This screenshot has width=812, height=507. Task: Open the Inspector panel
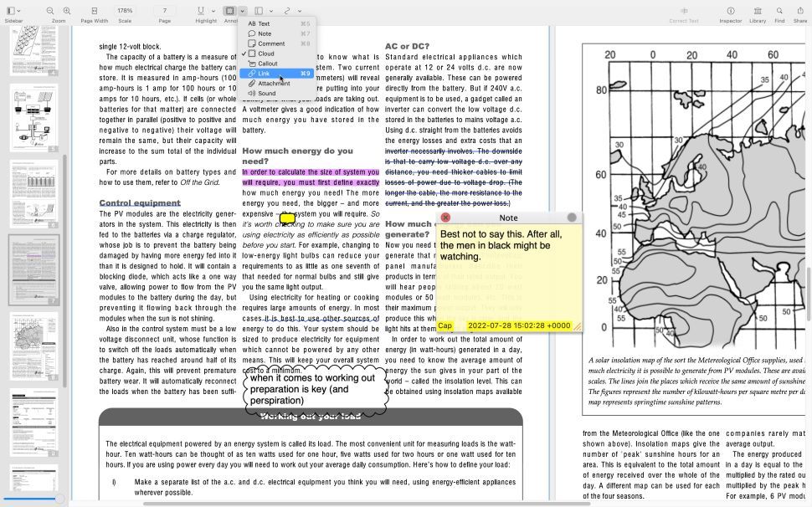731,8
